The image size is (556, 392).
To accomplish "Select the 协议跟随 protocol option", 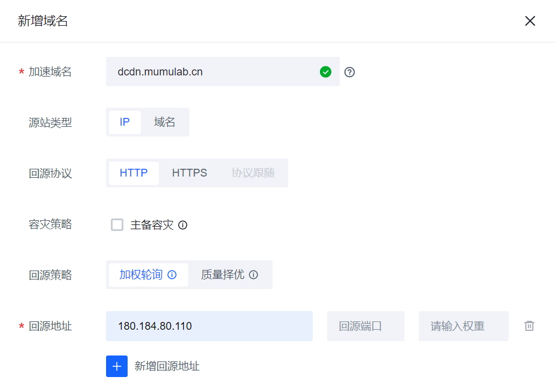I will point(253,173).
